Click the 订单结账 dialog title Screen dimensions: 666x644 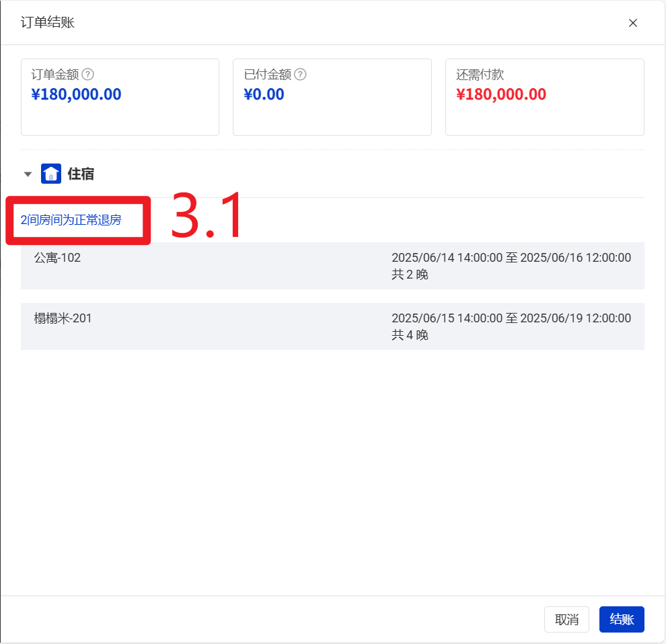pos(48,23)
